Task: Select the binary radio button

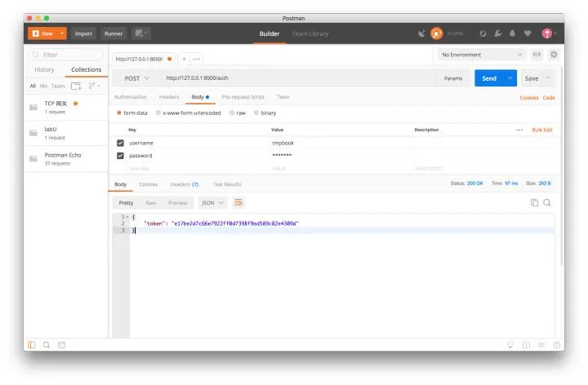Action: click(256, 113)
